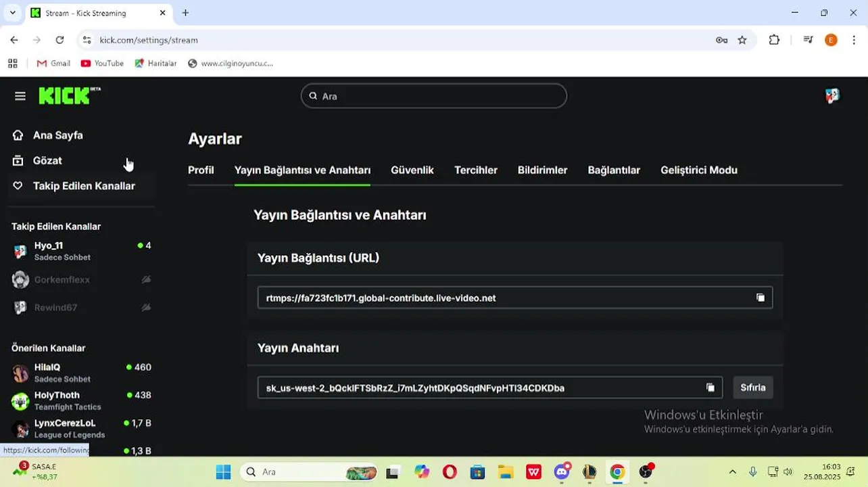Open Chrome apps grid shortcut
Image resolution: width=868 pixels, height=487 pixels.
(x=13, y=63)
